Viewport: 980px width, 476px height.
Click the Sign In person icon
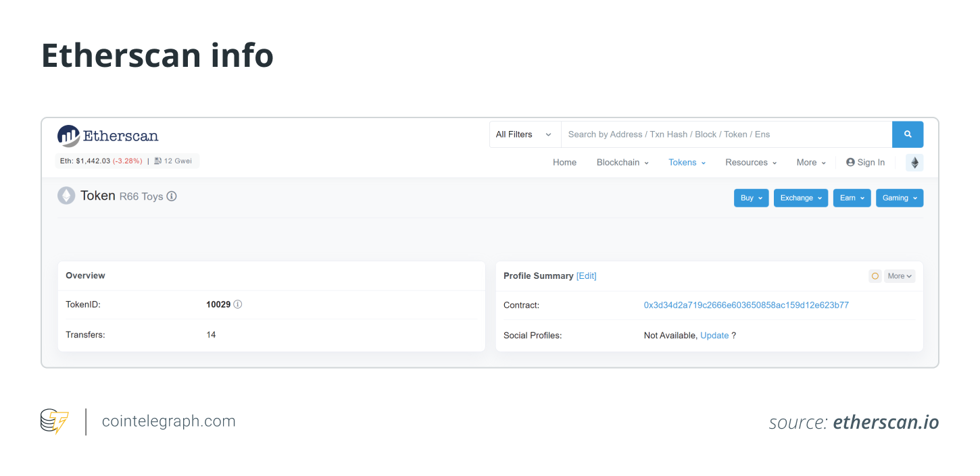coord(850,162)
